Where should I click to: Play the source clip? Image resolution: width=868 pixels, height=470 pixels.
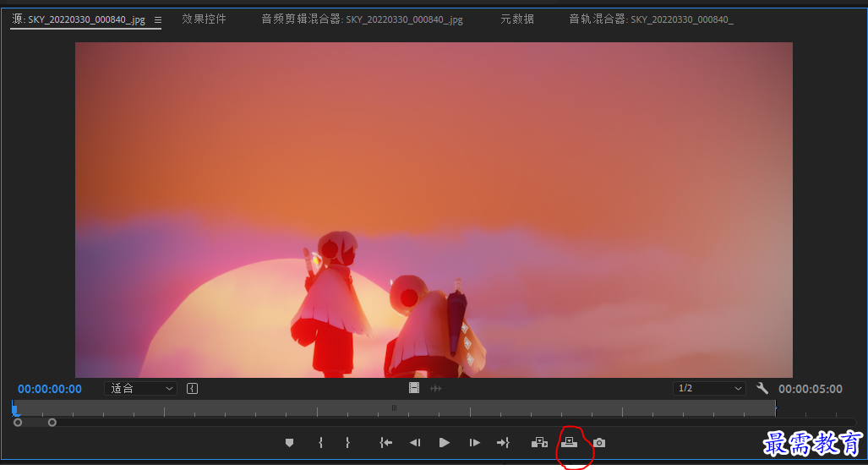point(444,443)
